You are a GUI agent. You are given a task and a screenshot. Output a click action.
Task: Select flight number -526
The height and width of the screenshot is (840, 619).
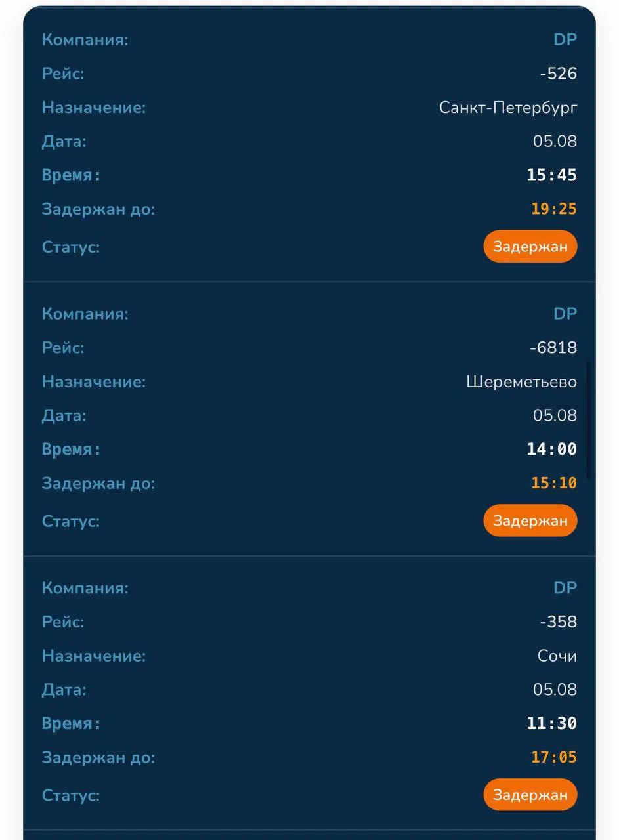[558, 73]
